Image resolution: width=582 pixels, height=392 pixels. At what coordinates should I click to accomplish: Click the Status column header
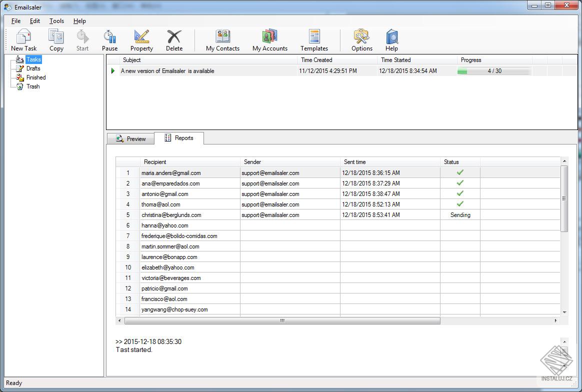pos(460,162)
